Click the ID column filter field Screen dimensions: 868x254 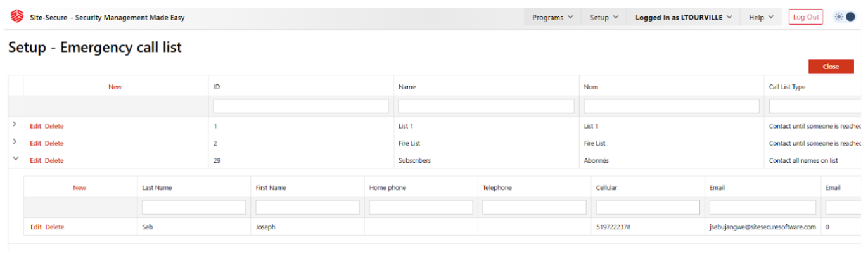(x=300, y=106)
